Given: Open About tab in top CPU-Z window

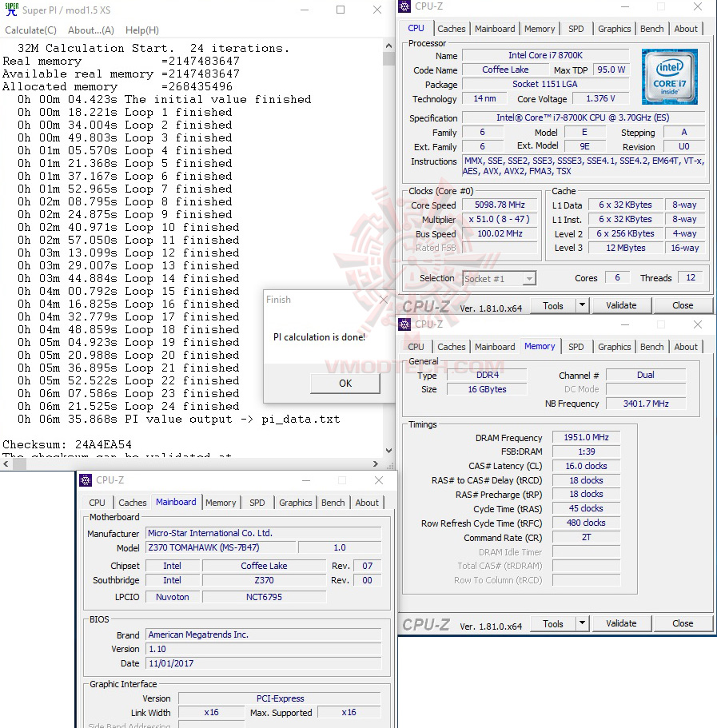Looking at the screenshot, I should 685,28.
